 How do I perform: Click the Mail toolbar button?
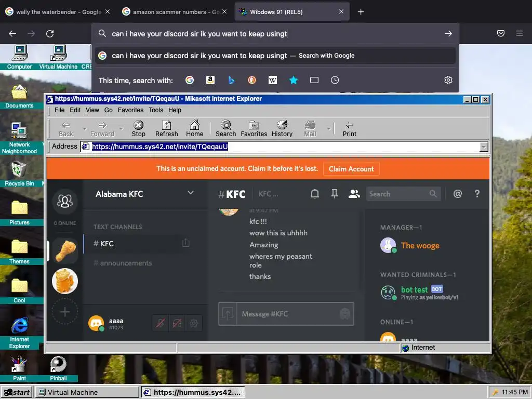tap(310, 129)
